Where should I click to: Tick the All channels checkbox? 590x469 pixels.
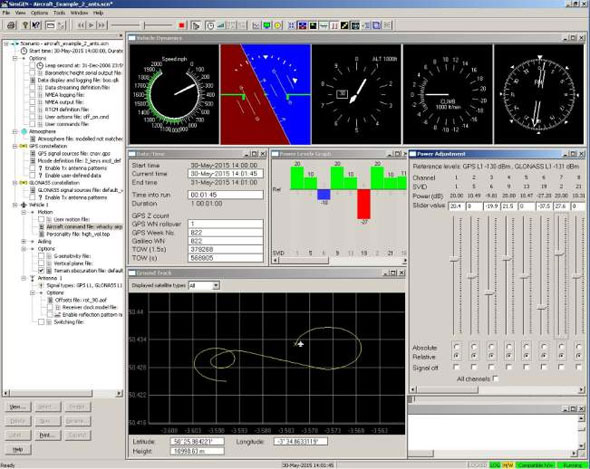click(x=495, y=379)
